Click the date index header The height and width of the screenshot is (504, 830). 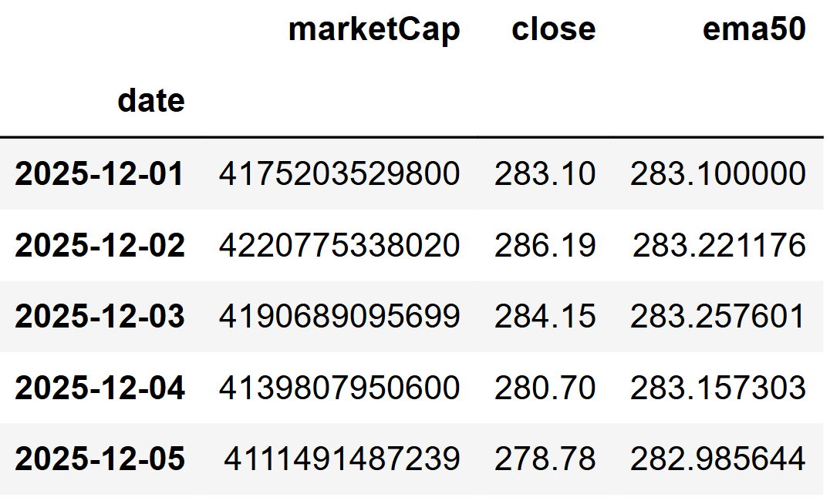pos(151,100)
